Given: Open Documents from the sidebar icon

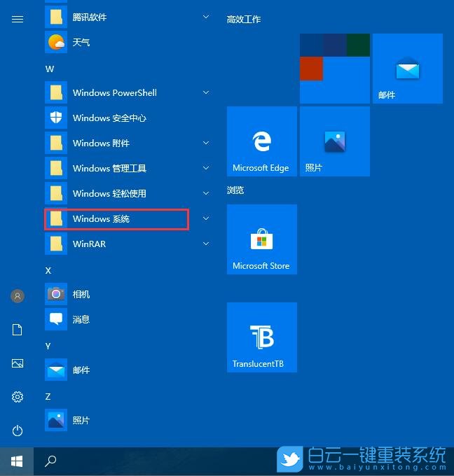Looking at the screenshot, I should (18, 330).
